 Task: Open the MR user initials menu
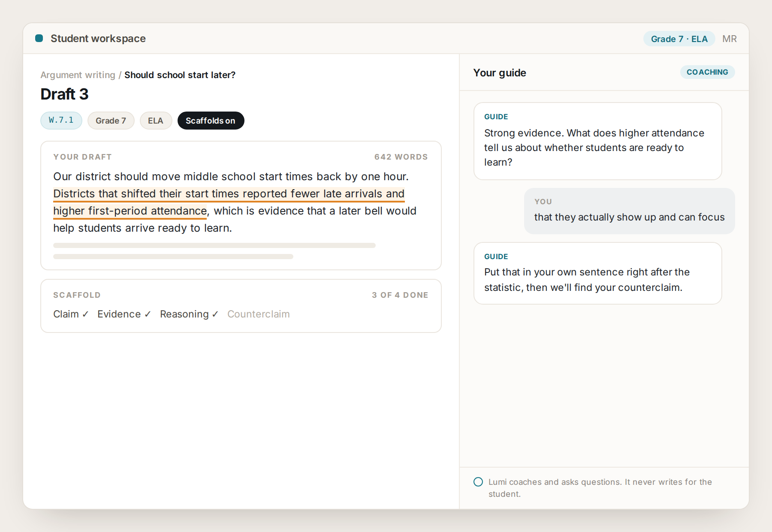[x=730, y=39]
